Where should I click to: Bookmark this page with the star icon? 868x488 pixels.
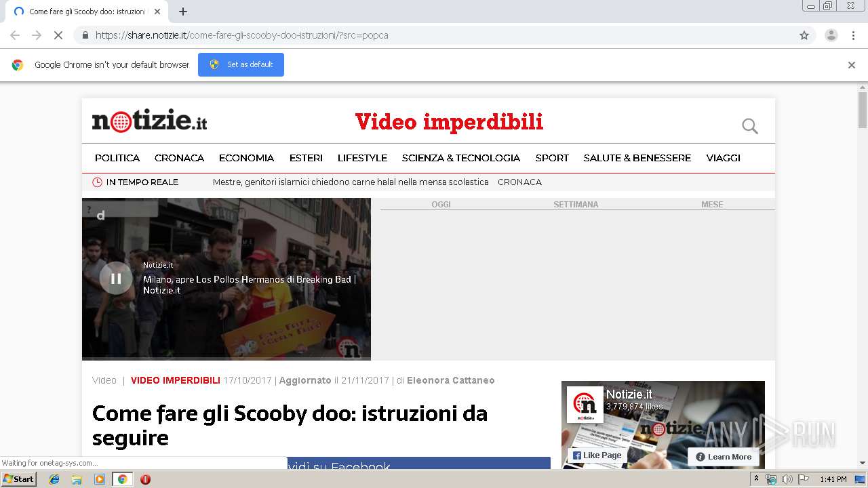804,35
